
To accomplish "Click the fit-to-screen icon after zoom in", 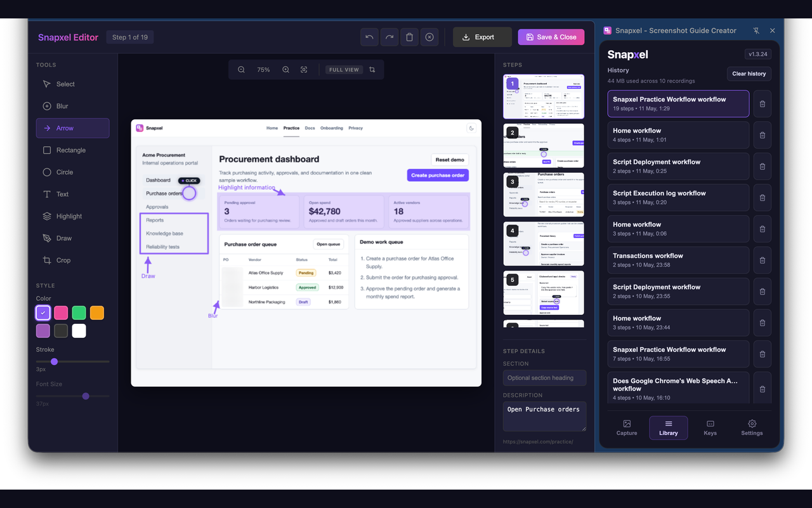I will [304, 70].
